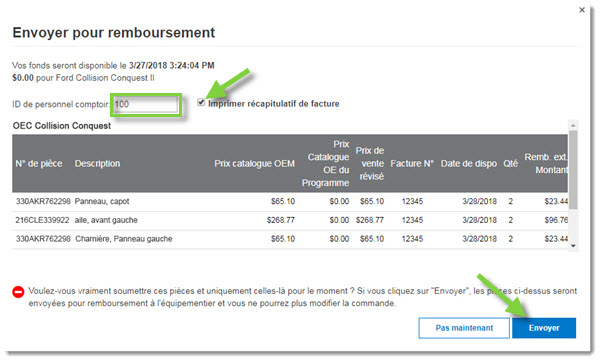Click the $0.00 program price in Charnière row
This screenshot has height=361, width=600.
coord(339,239)
